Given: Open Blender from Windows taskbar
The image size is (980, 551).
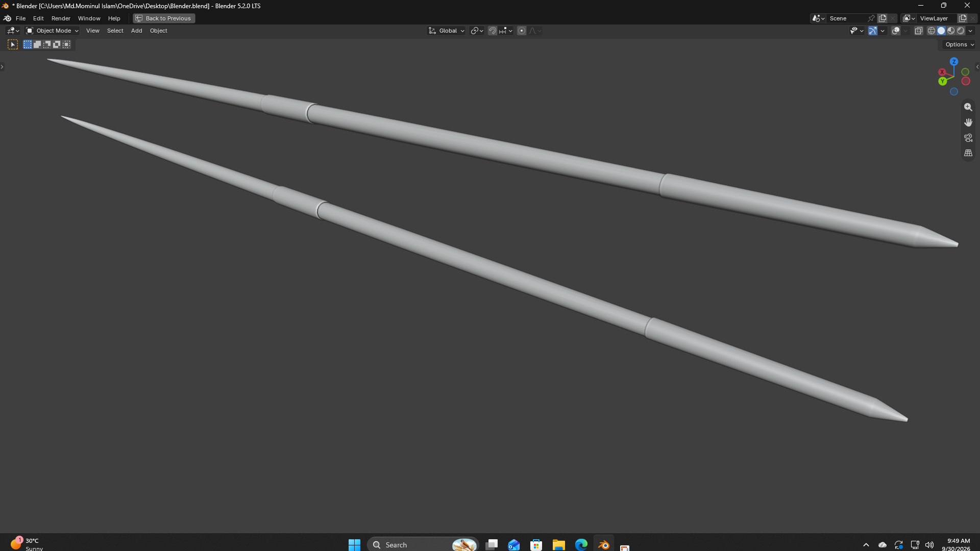Looking at the screenshot, I should pos(603,545).
